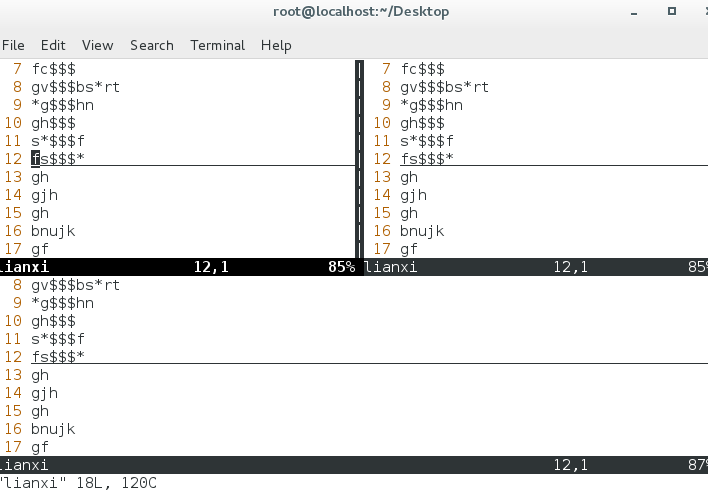Click line 11 s*$$$f in left split
708x491 pixels.
coord(58,141)
